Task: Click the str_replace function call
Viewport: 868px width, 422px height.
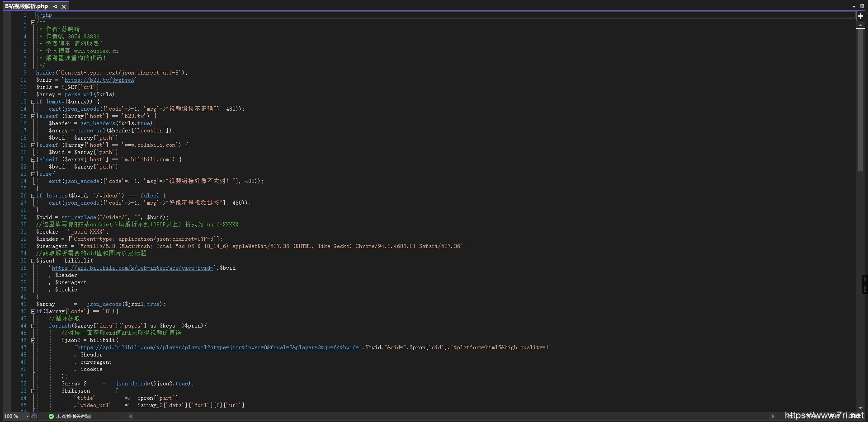Action: point(79,217)
